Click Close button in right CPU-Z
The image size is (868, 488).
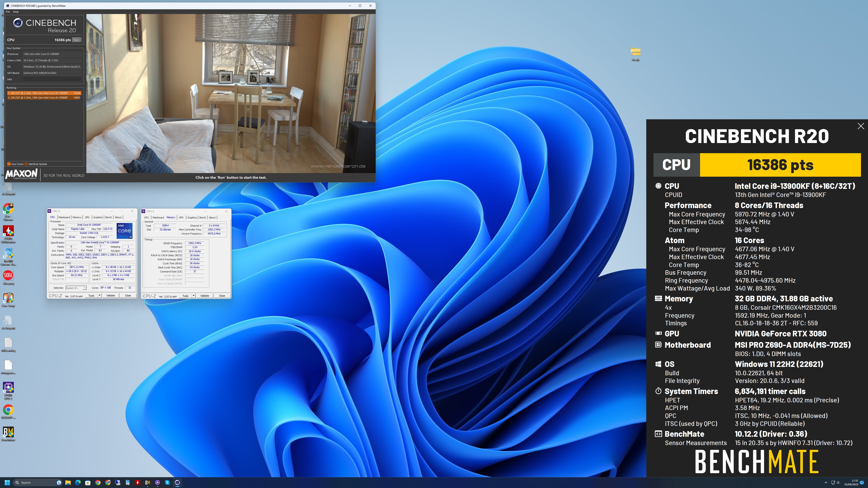point(222,296)
